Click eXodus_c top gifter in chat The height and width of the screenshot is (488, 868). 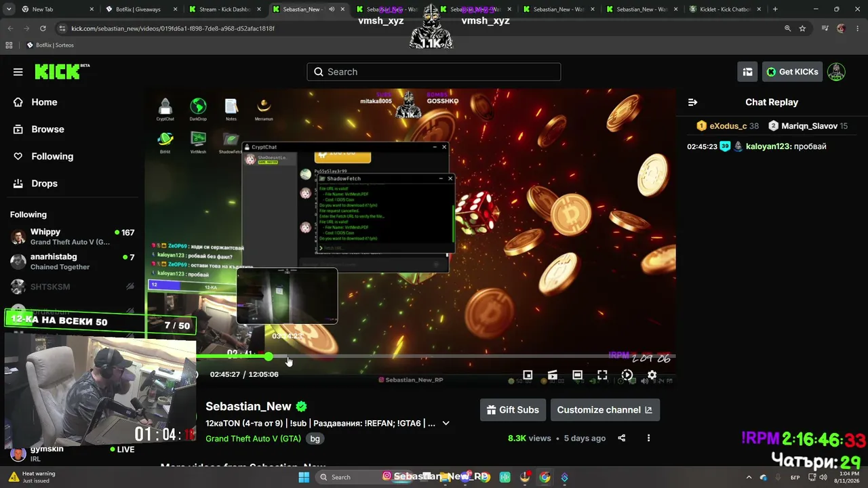727,126
